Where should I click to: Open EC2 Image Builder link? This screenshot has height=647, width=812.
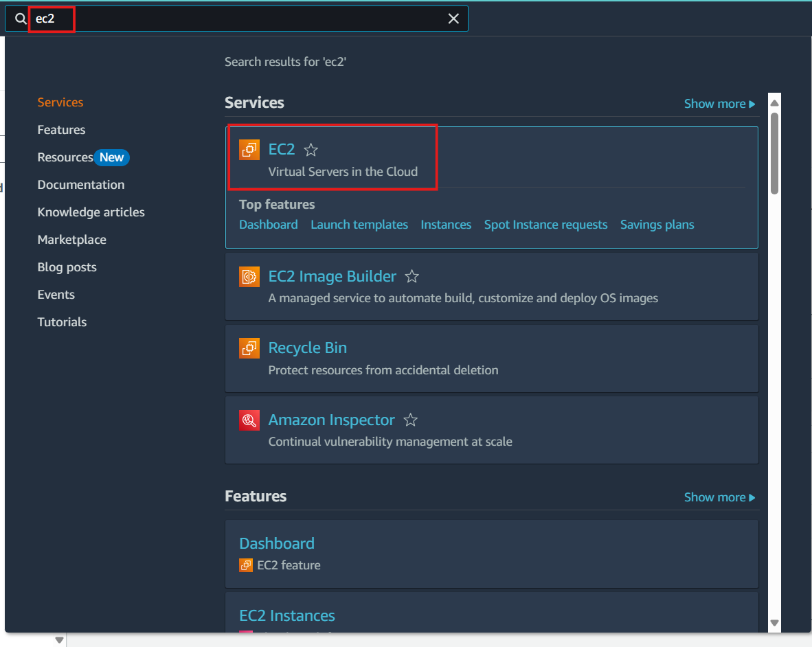pyautogui.click(x=332, y=276)
